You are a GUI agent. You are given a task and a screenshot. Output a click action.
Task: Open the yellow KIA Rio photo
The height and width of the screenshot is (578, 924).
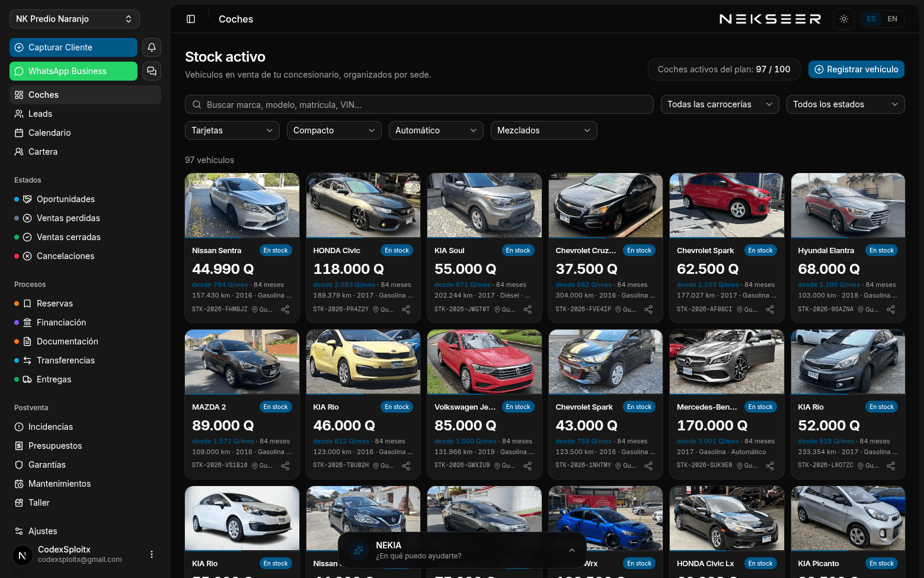[363, 362]
